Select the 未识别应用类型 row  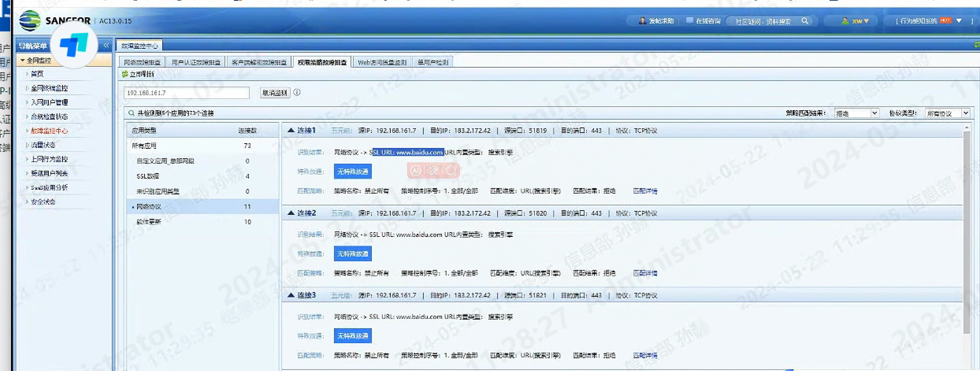(203, 191)
